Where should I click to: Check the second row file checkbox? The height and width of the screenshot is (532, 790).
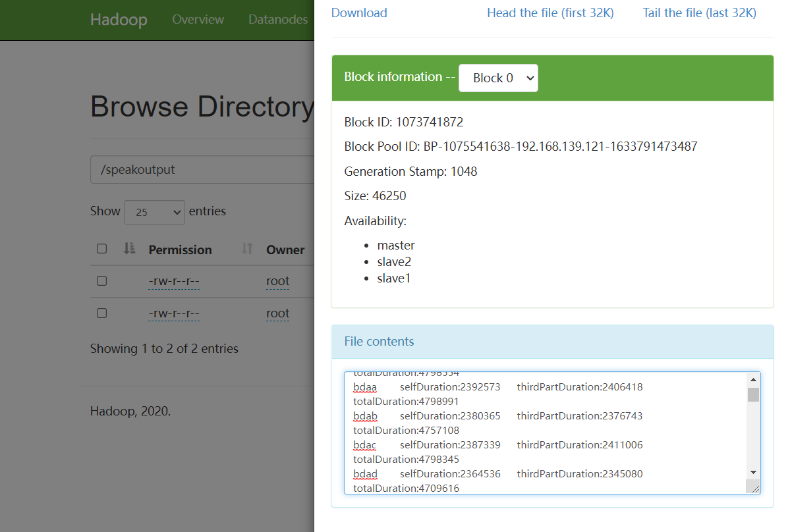point(101,313)
